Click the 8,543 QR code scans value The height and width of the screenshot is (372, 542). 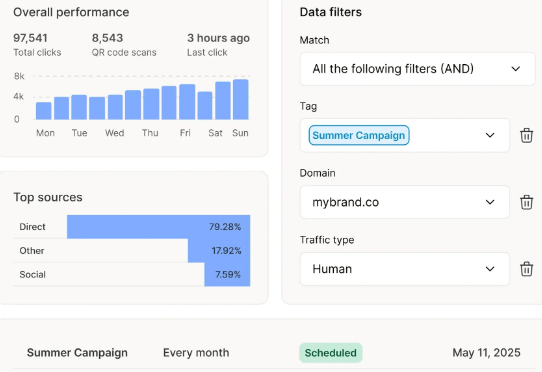tap(107, 38)
